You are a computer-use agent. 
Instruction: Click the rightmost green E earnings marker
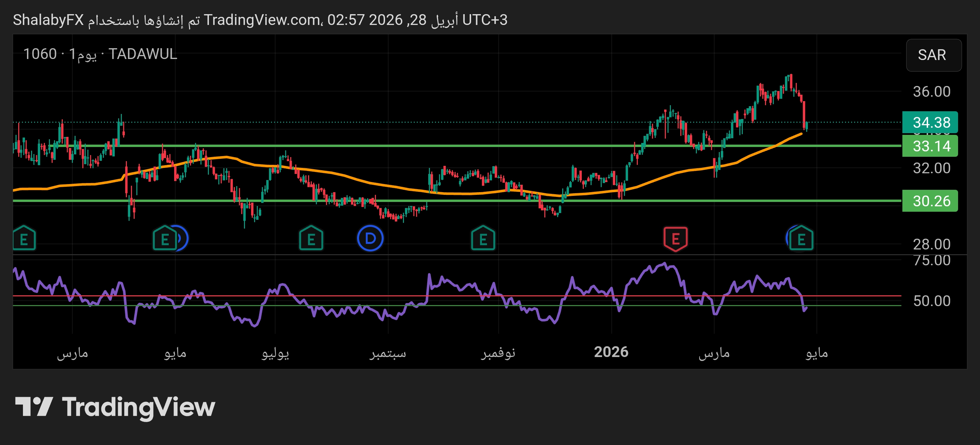click(801, 239)
